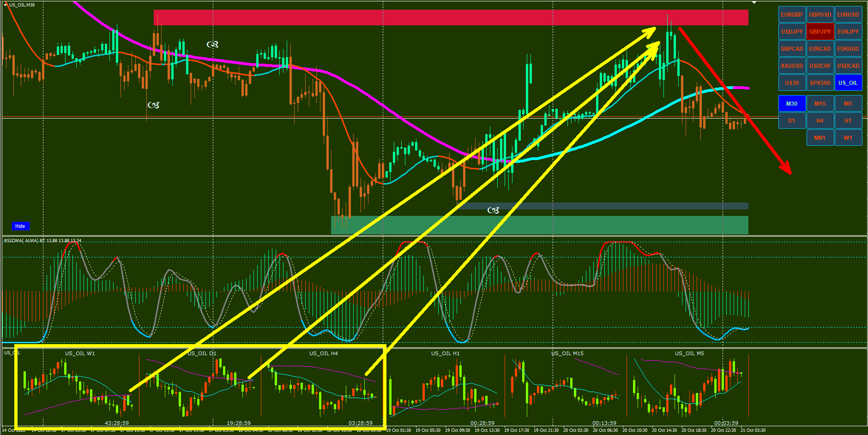Open the US_OIL,M30 chart title dropdown arrow
Image resolution: width=868 pixels, height=435 pixels.
pyautogui.click(x=6, y=5)
